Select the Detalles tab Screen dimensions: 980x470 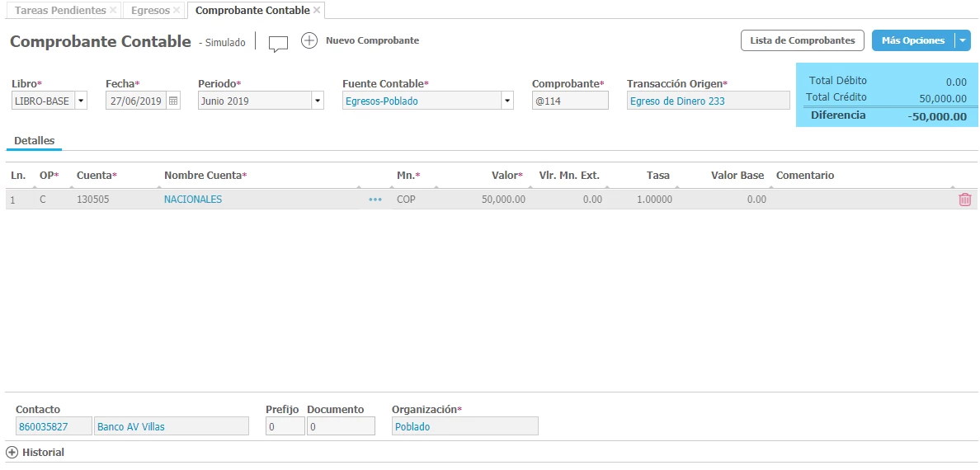pyautogui.click(x=34, y=141)
